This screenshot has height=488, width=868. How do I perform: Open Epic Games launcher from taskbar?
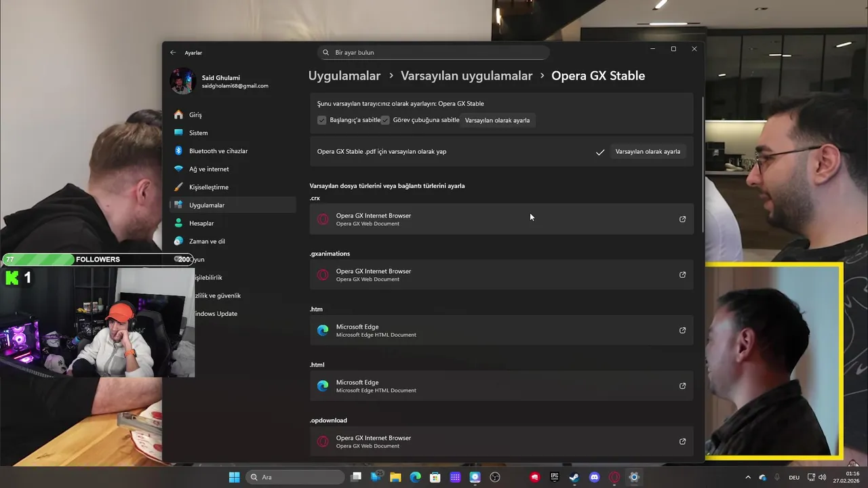pos(555,477)
